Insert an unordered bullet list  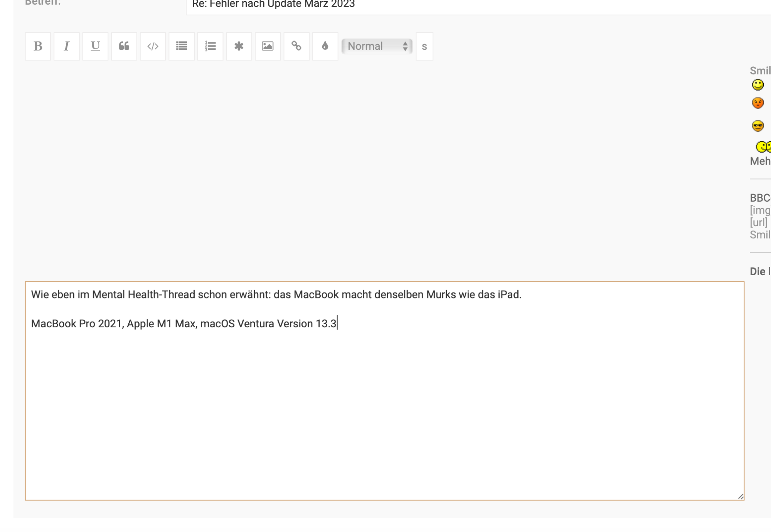tap(182, 46)
